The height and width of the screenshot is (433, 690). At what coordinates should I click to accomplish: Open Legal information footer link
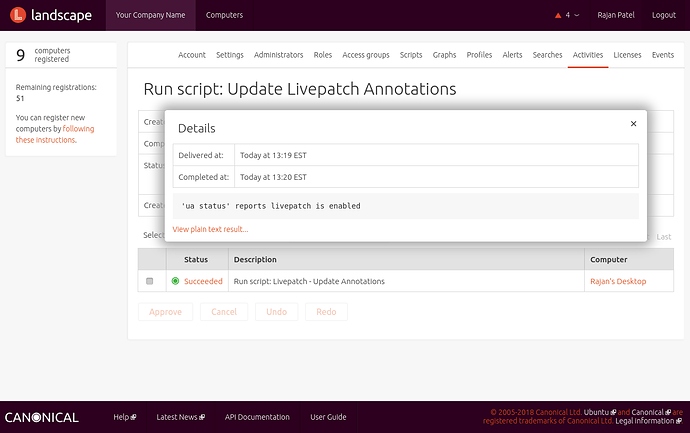tap(648, 421)
